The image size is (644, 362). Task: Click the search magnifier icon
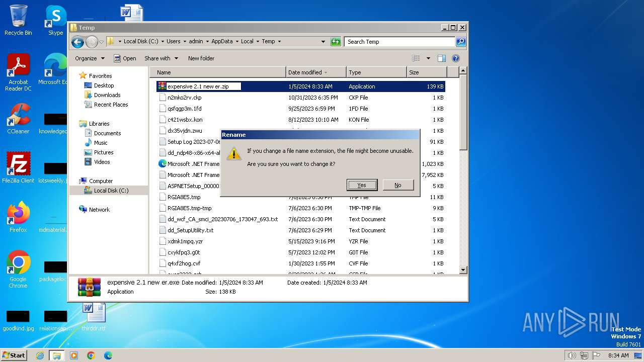461,42
